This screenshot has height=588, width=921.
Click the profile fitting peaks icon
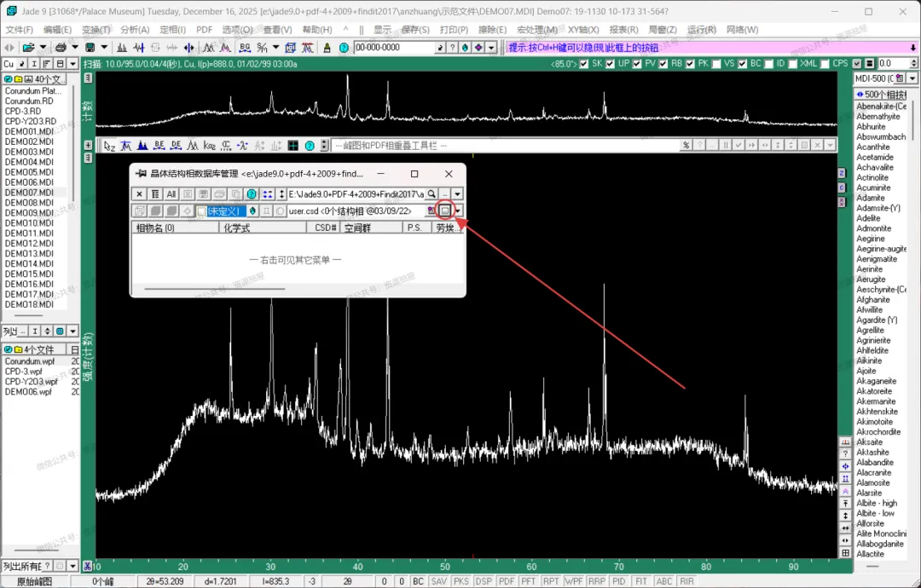point(209,48)
